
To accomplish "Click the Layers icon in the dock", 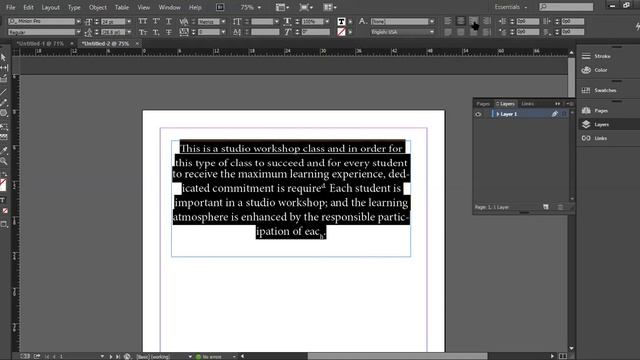I will click(586, 124).
